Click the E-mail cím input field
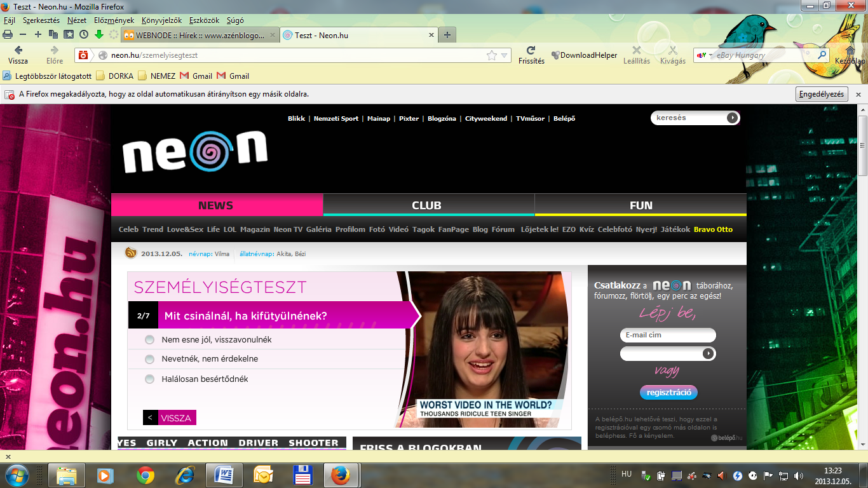868x488 pixels. [x=667, y=335]
